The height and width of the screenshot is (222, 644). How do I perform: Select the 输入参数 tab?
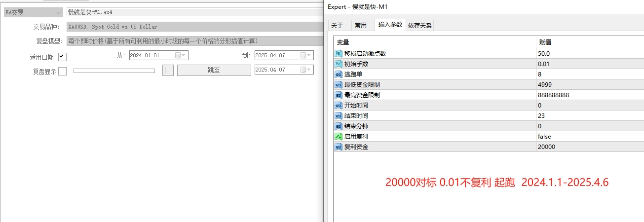point(390,25)
